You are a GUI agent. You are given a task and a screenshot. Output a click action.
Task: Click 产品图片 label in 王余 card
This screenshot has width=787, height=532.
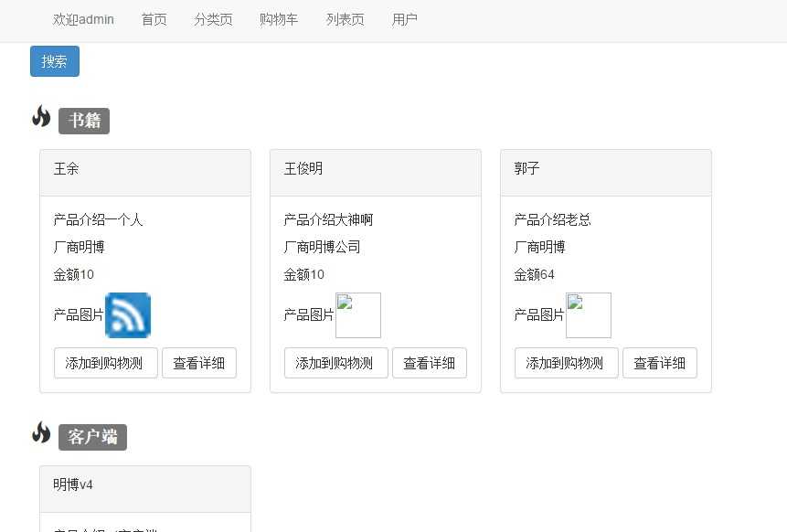[79, 314]
